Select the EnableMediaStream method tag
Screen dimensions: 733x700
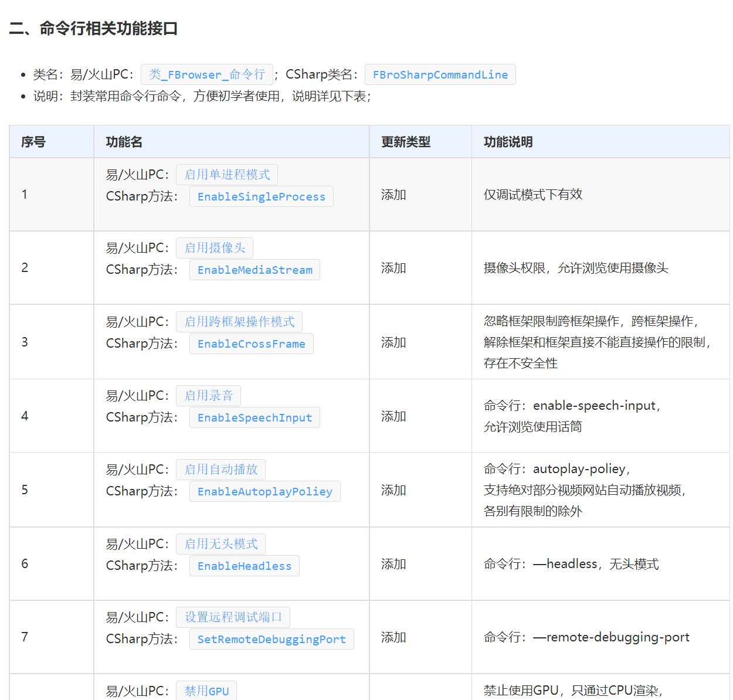pos(254,270)
